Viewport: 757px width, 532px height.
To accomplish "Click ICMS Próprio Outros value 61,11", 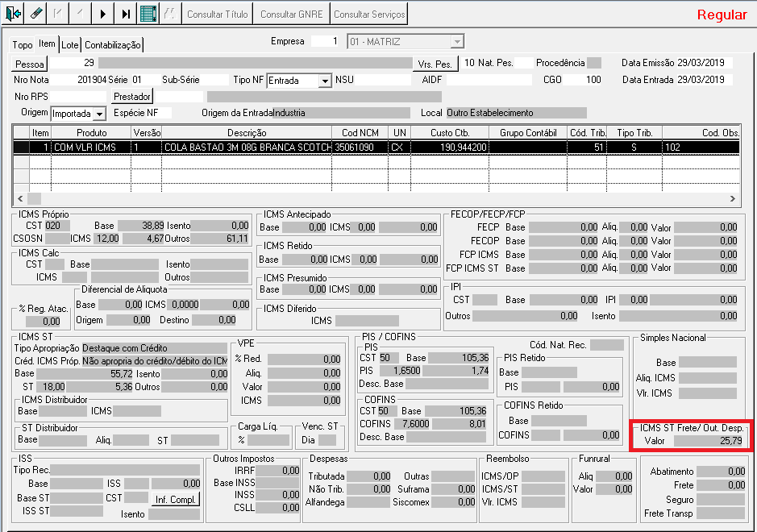I will coord(220,239).
